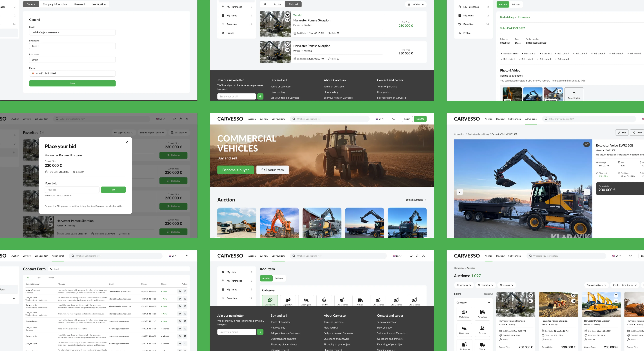644x351 pixels.
Task: Click Select files upload tile
Action: pyautogui.click(x=574, y=94)
